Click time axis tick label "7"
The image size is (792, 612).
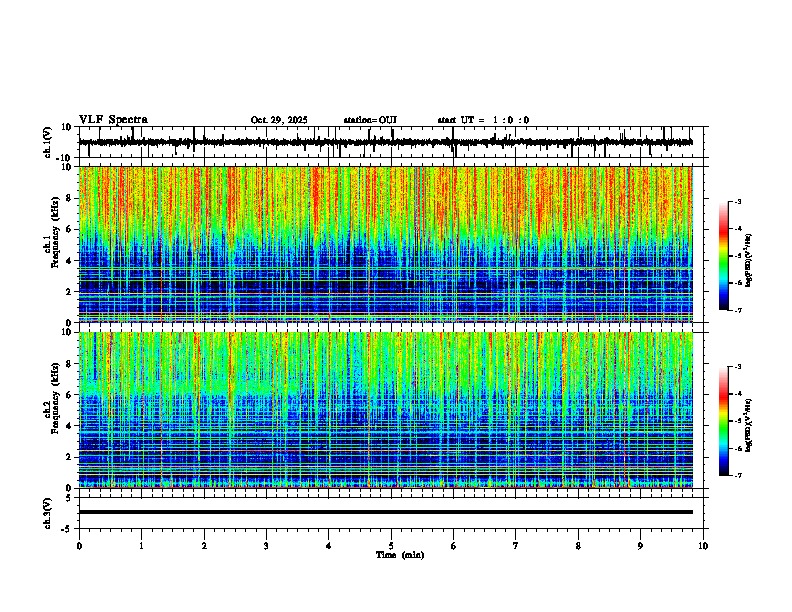click(x=516, y=546)
